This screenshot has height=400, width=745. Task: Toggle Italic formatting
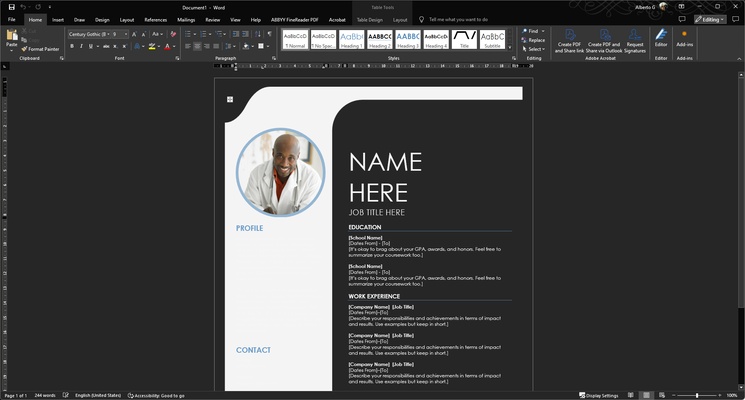tap(81, 47)
